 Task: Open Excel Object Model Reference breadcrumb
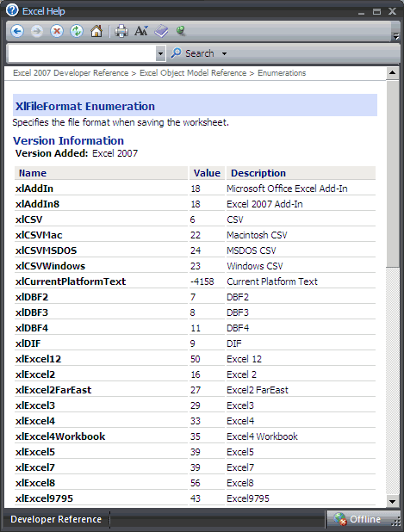[193, 73]
